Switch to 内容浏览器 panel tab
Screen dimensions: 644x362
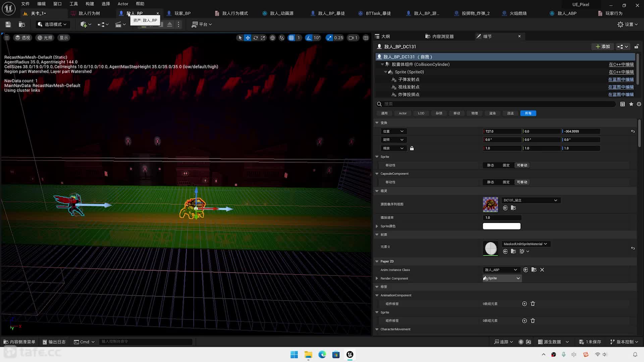tap(443, 36)
